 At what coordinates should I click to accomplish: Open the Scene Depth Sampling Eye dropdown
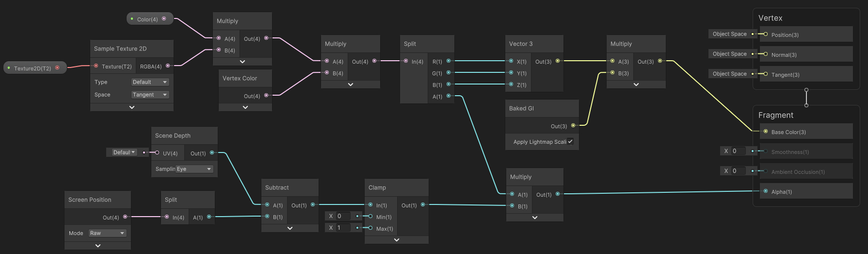click(194, 169)
